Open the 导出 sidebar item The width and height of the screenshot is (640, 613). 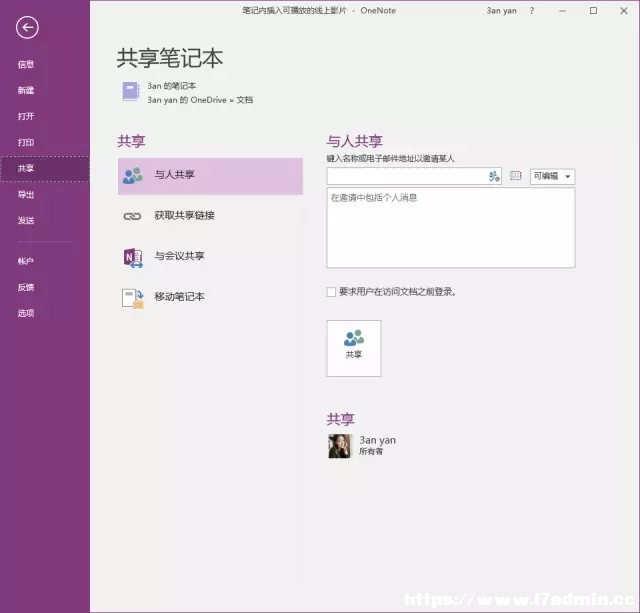point(26,195)
